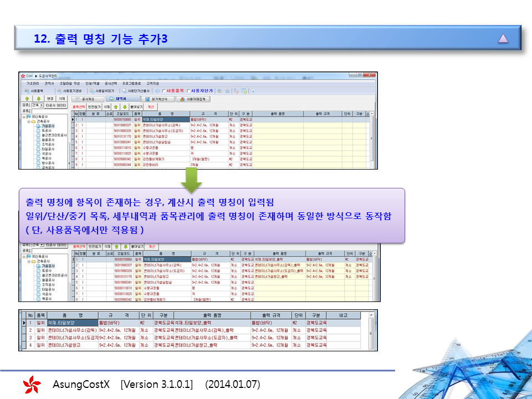532x399 pixels.
Task: Click the Cost app star icon in title bar
Action: 23,76
